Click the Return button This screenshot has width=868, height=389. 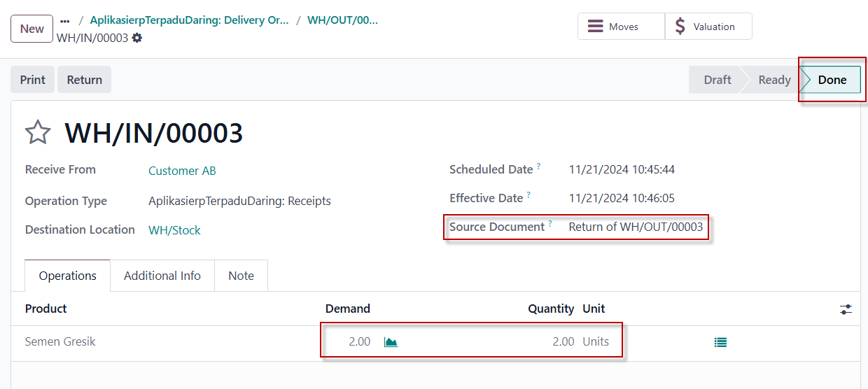coord(85,80)
